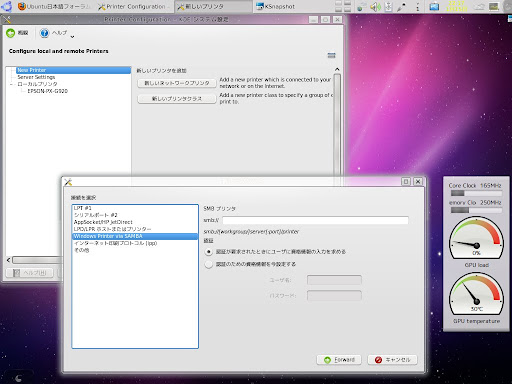Close the new printer dialog
This screenshot has width=512, height=384.
click(x=418, y=181)
